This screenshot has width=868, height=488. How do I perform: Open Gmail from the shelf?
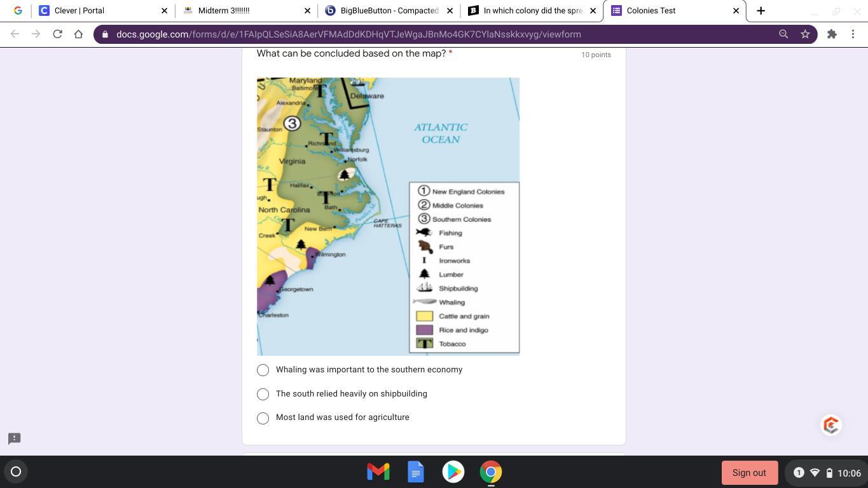(x=378, y=471)
